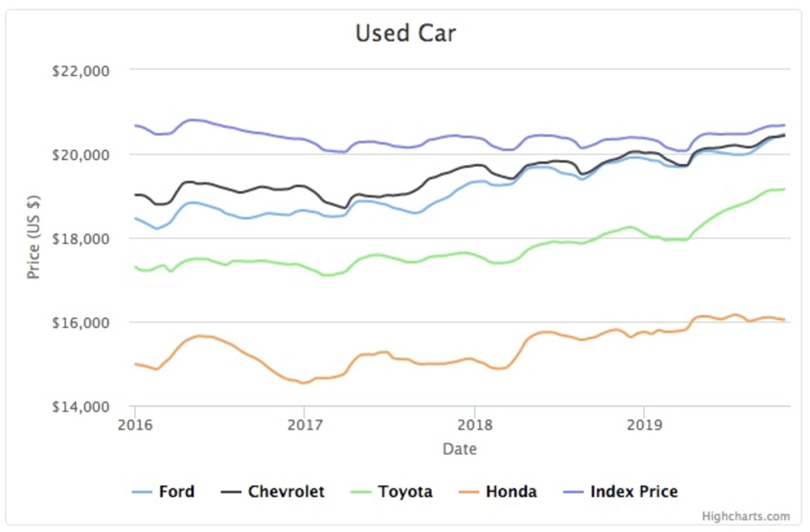Click the $22,000 y-axis label
The width and height of the screenshot is (810, 532).
point(80,71)
